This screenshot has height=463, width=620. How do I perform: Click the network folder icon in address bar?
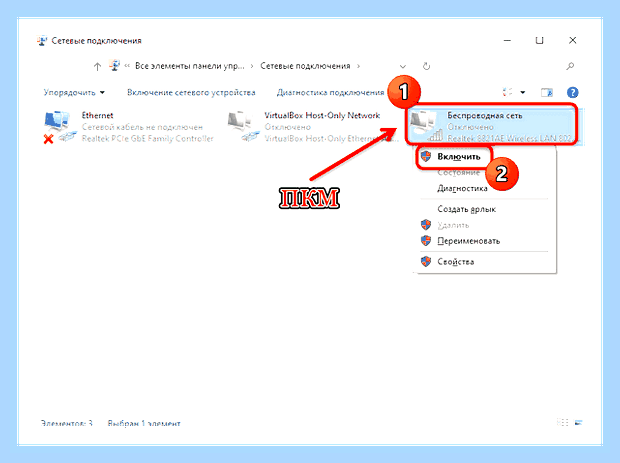point(114,65)
